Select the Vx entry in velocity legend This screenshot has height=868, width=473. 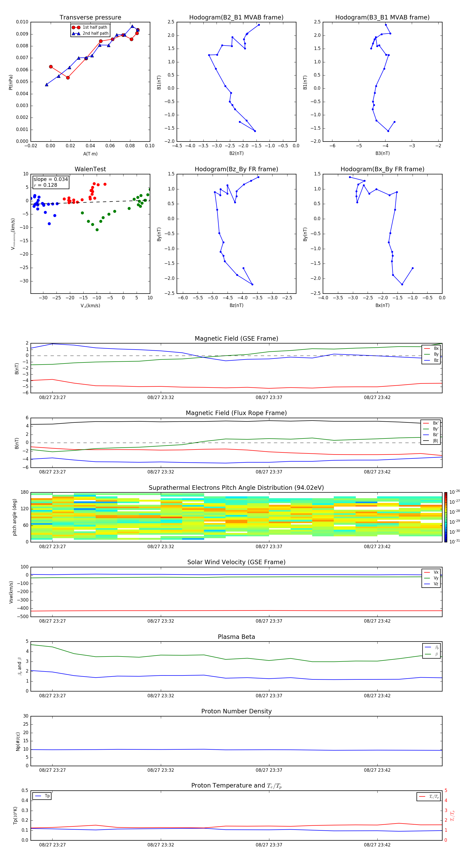(431, 572)
